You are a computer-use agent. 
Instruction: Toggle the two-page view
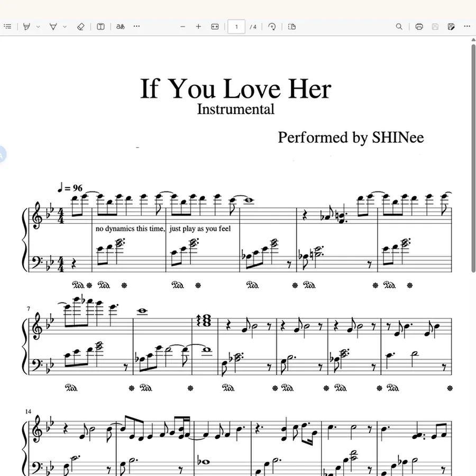(x=292, y=27)
